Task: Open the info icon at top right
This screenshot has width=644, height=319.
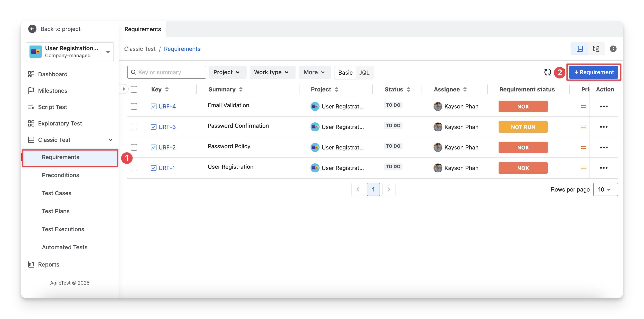Action: coord(613,49)
